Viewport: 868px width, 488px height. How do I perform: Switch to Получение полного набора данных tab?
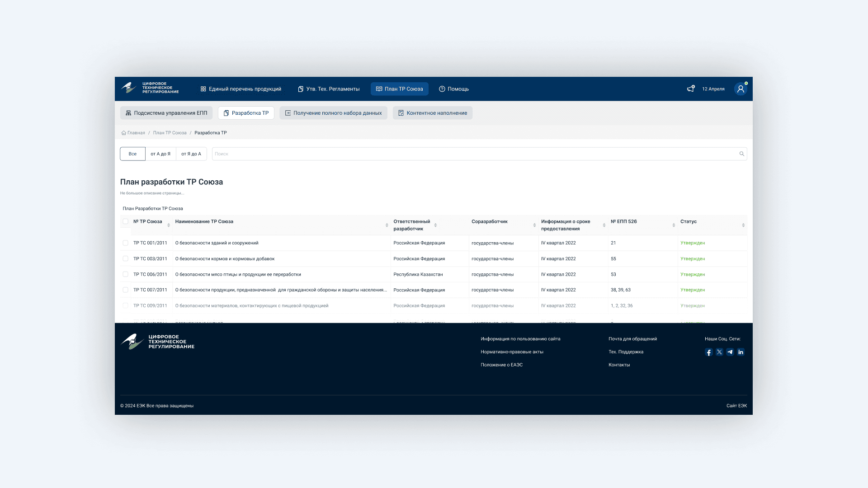333,113
